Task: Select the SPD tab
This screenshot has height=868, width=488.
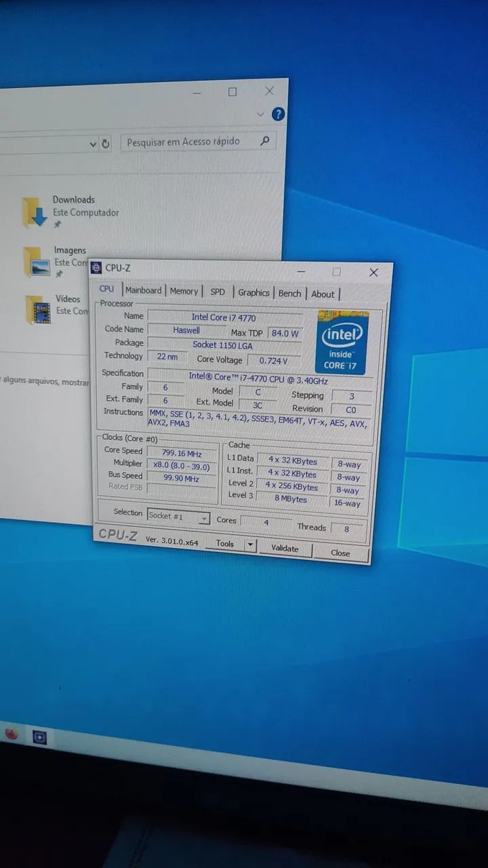Action: click(218, 292)
